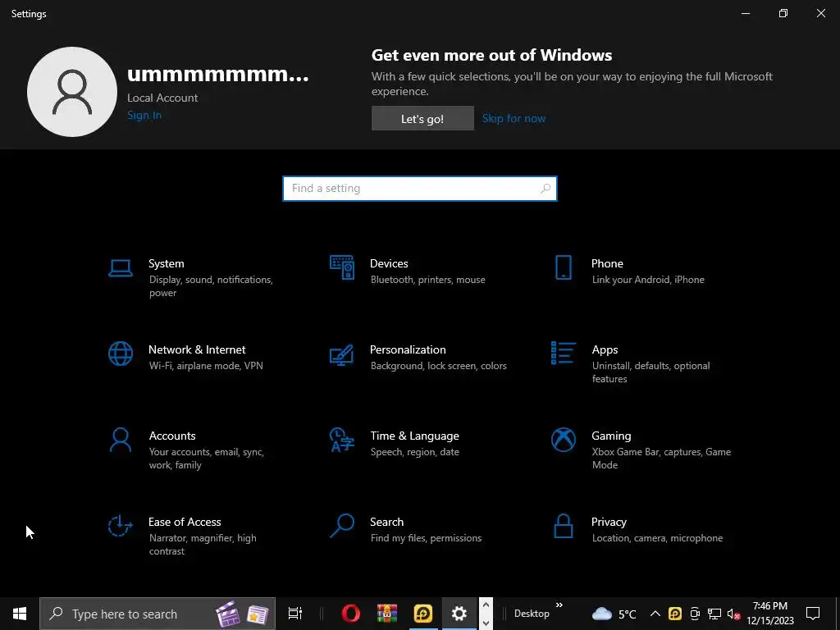840x630 pixels.
Task: Click 'Link your Android, iPhone' description
Action: [648, 280]
